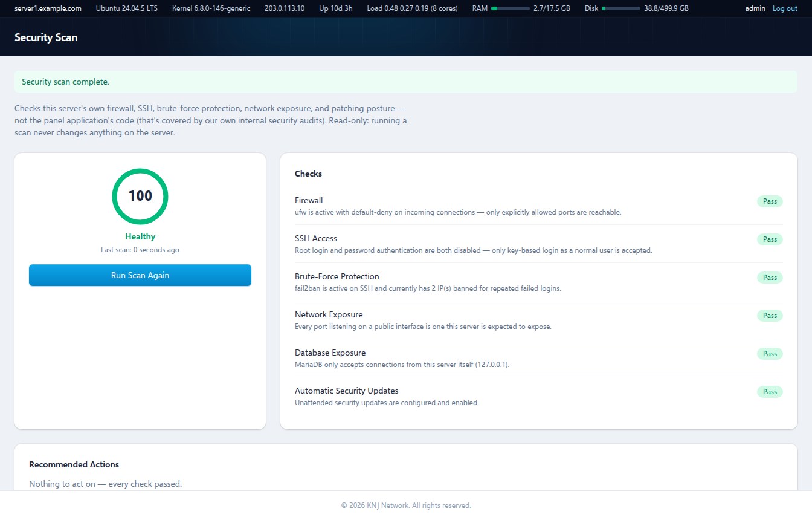812x520 pixels.
Task: Log out via the top-right link
Action: 785,8
